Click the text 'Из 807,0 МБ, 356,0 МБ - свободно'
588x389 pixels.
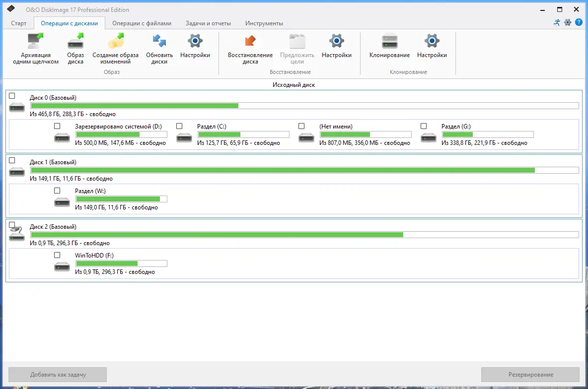(365, 143)
